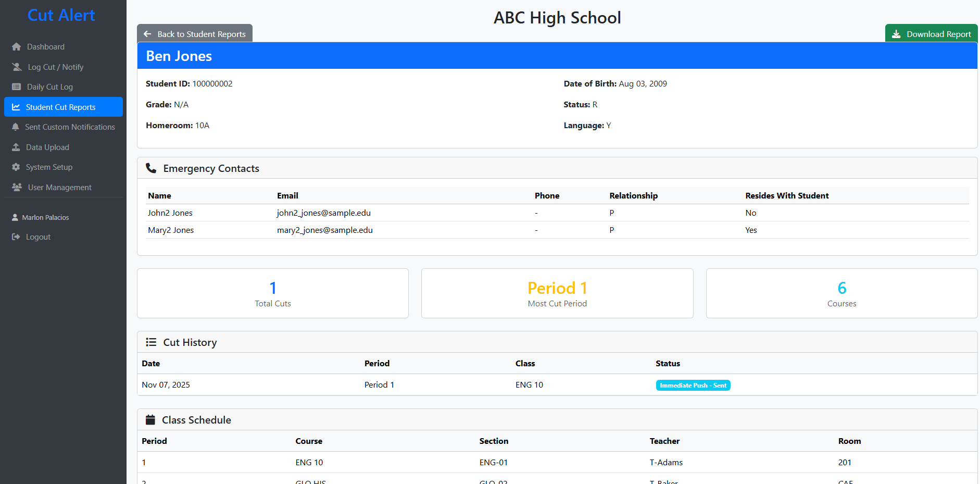Open the Class Schedule calendar icon
Viewport: 980px width, 484px height.
(x=151, y=419)
